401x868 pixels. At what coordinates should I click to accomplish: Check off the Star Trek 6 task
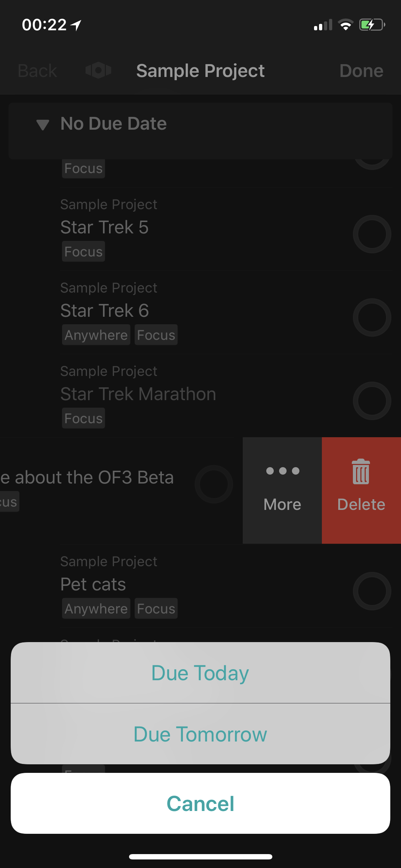(x=372, y=317)
